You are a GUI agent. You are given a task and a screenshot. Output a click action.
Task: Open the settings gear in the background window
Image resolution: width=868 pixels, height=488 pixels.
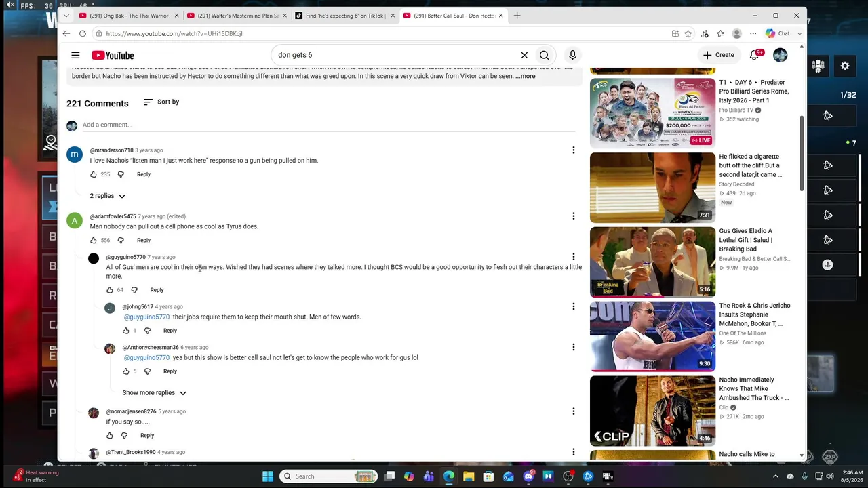tap(845, 66)
